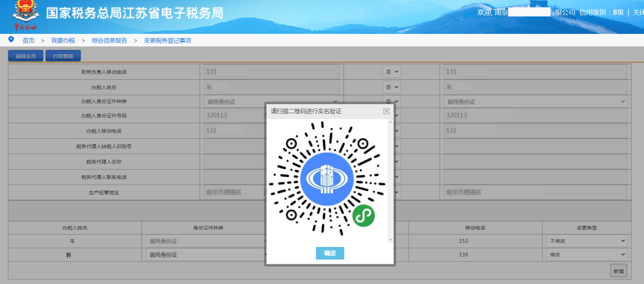Click mobile phone cell showing 139

475,255
